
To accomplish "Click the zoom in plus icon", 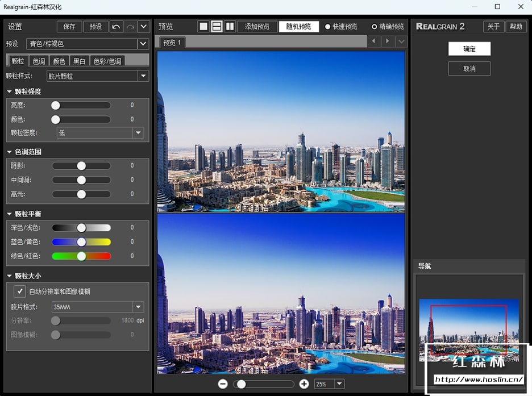I will click(304, 384).
